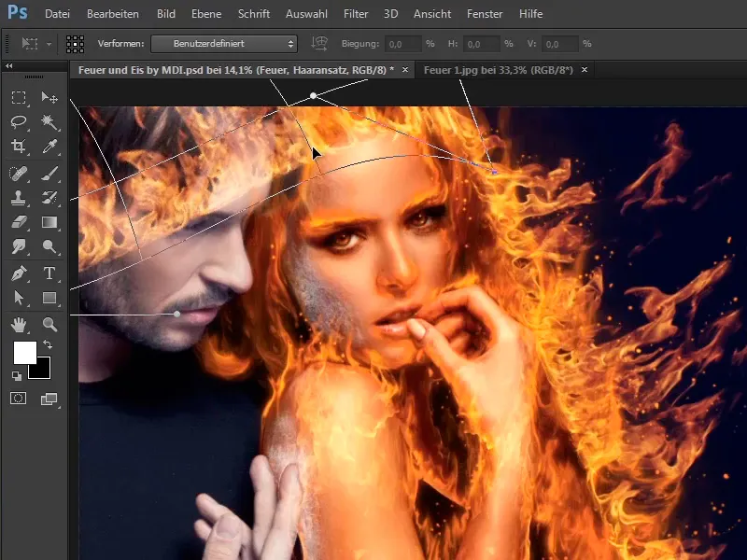Open the Hilfe menu

(530, 14)
